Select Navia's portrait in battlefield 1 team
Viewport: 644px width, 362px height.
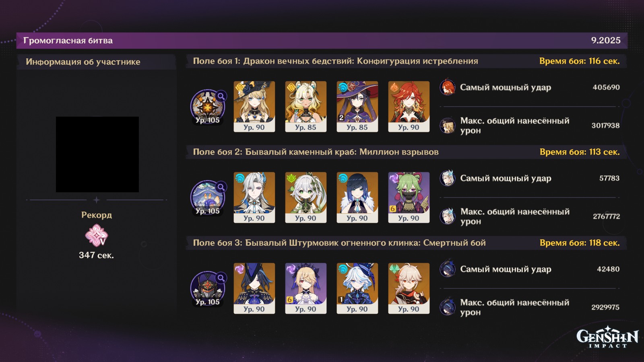coord(254,107)
